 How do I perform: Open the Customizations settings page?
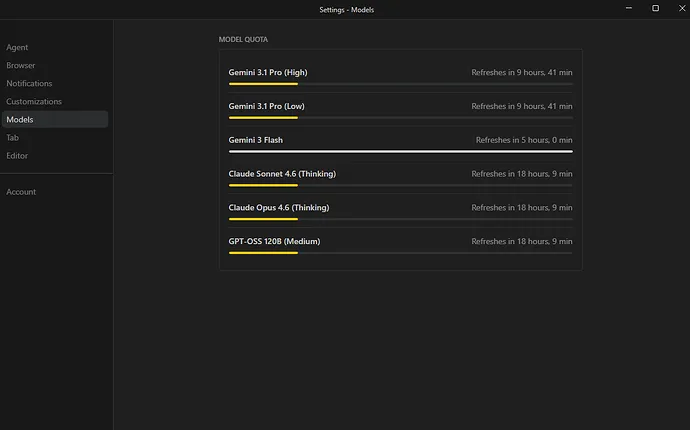(x=34, y=101)
